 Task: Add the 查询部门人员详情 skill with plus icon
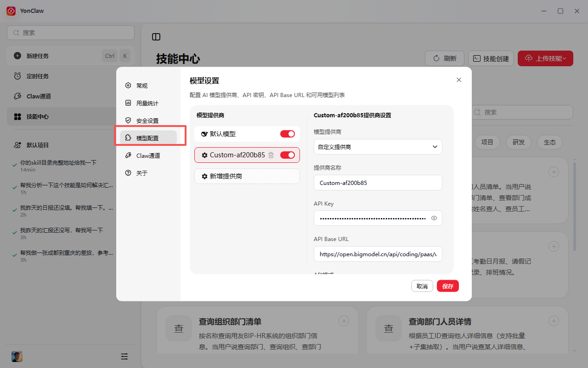[x=554, y=321]
